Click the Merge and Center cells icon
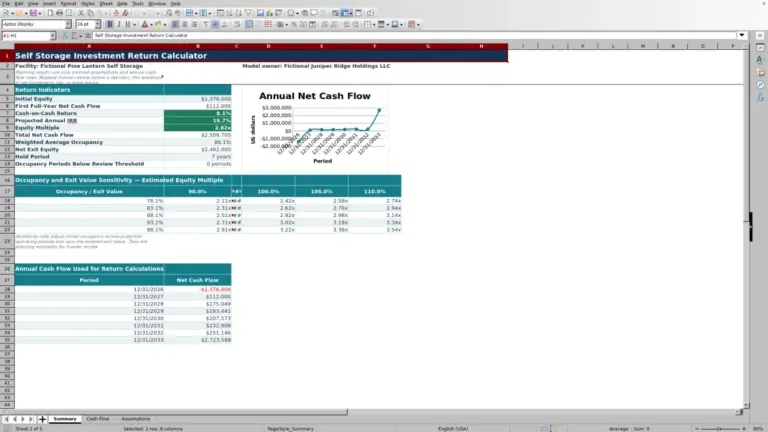The height and width of the screenshot is (432, 768). [x=249, y=24]
